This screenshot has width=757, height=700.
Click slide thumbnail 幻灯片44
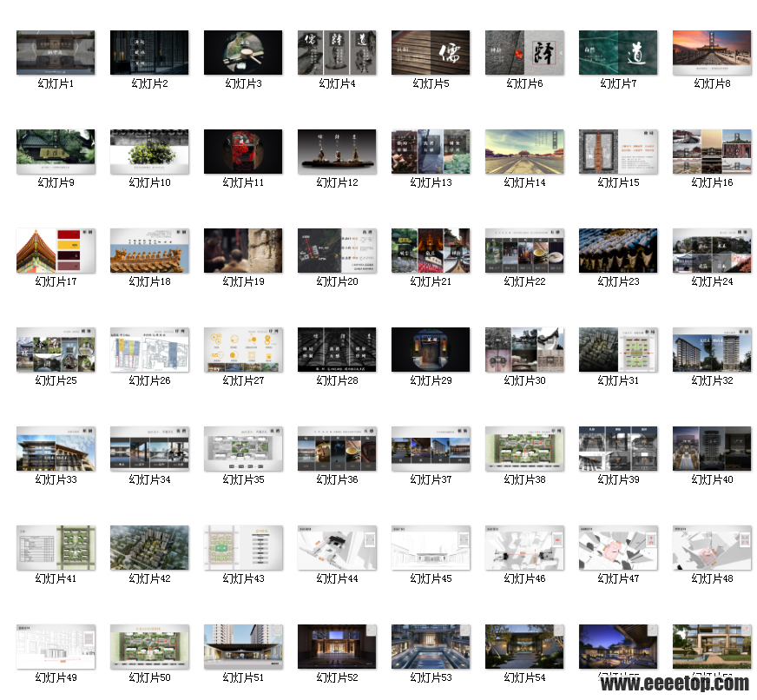(x=337, y=548)
